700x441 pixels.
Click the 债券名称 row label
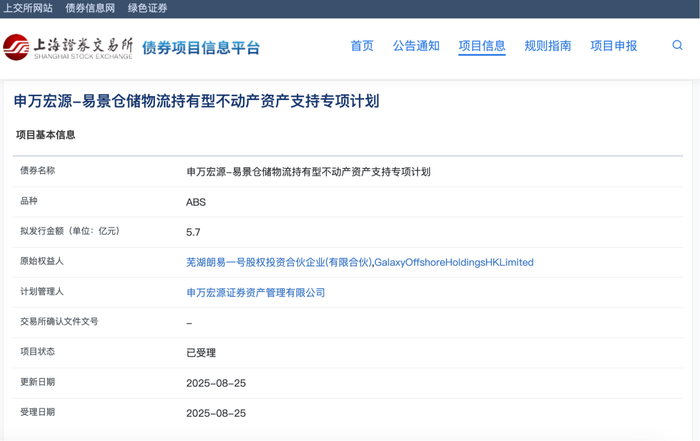pyautogui.click(x=38, y=170)
